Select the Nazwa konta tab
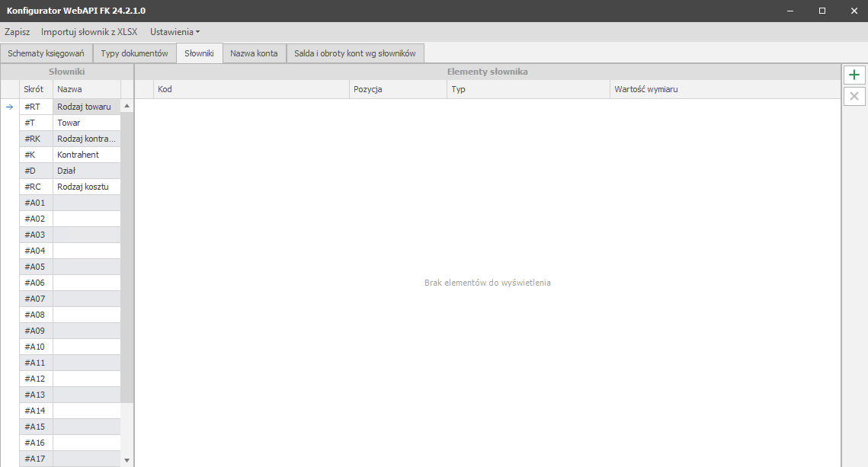This screenshot has width=868, height=467. [x=254, y=53]
